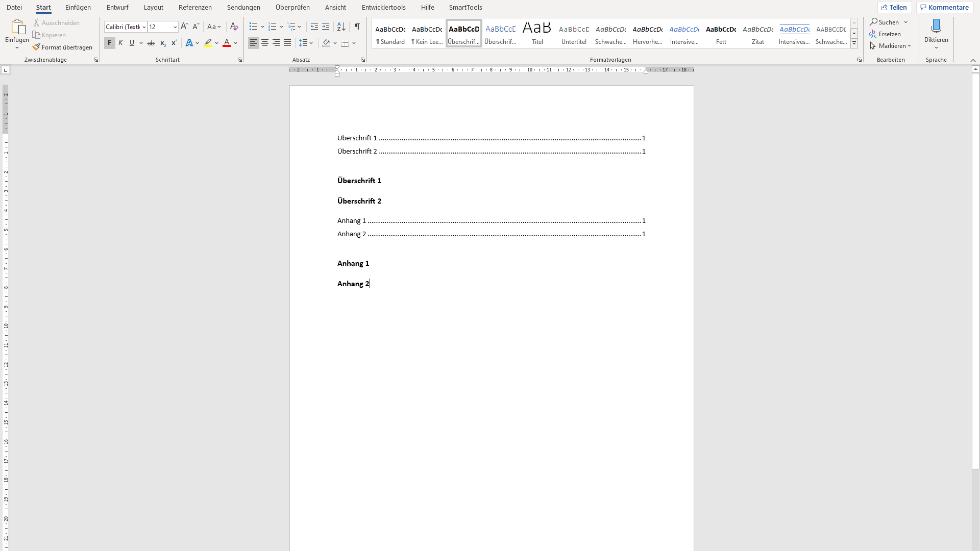Click the Diktieren microphone icon
Image resolution: width=980 pixels, height=551 pixels.
tap(936, 26)
